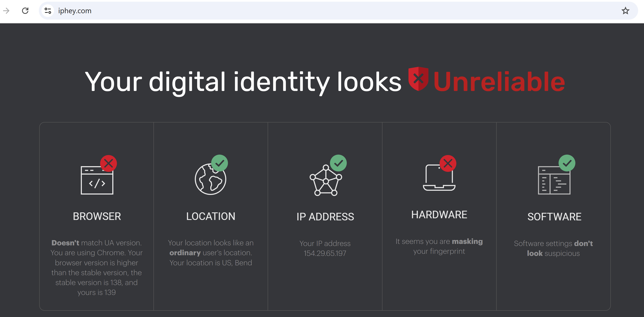Click the browser reload button
The height and width of the screenshot is (317, 644).
pos(25,11)
